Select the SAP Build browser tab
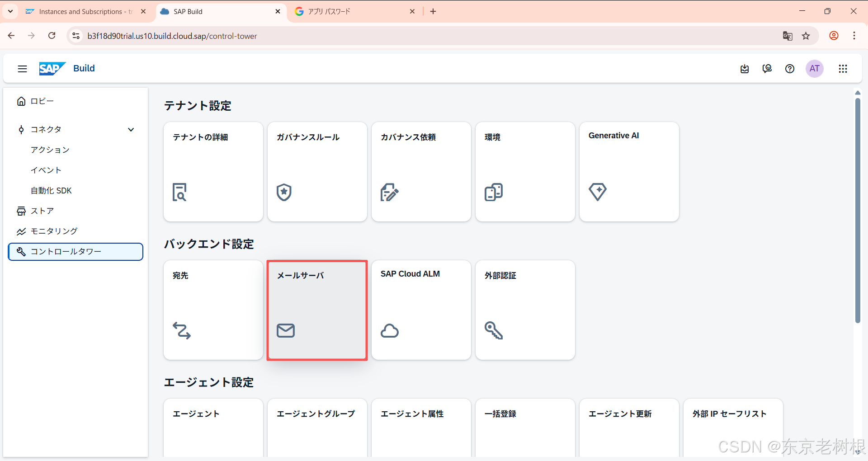This screenshot has width=868, height=461. (x=221, y=11)
